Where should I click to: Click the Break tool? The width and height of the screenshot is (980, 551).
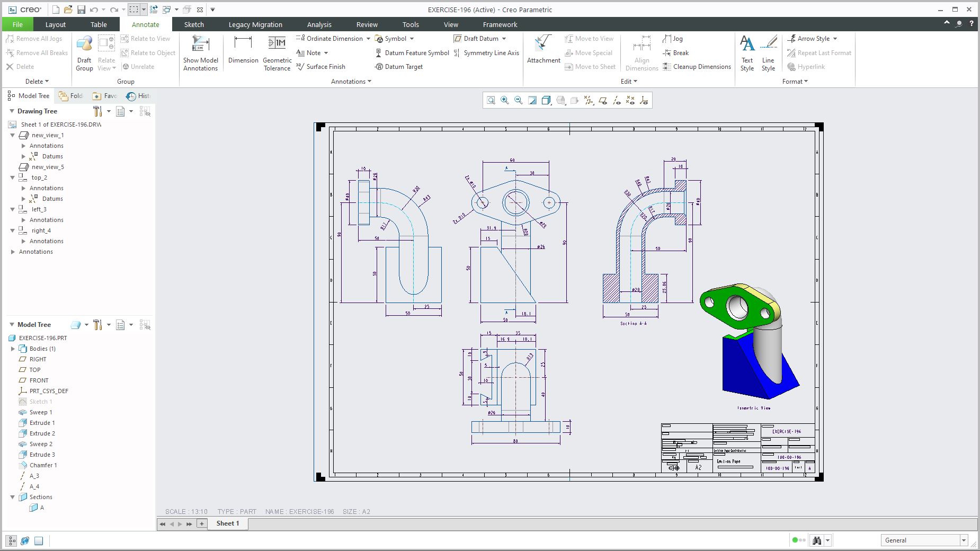pos(676,53)
